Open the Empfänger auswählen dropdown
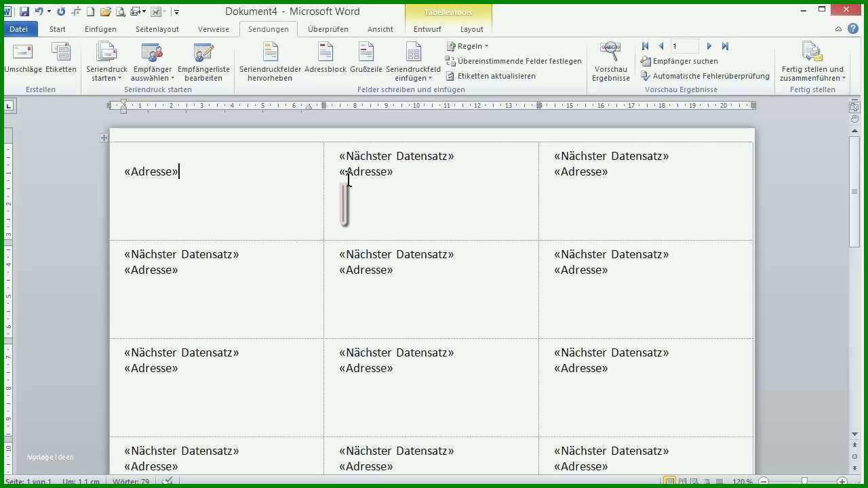Image resolution: width=868 pixels, height=488 pixels. pos(153,61)
